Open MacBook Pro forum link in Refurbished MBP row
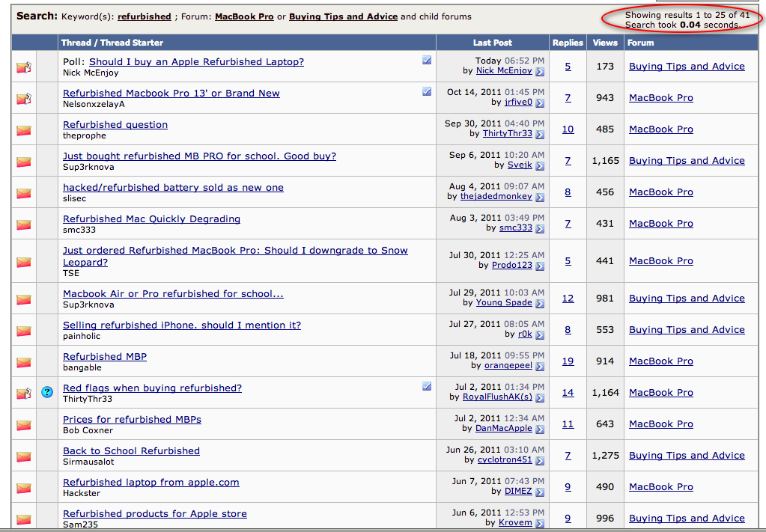This screenshot has height=532, width=766. [x=661, y=361]
